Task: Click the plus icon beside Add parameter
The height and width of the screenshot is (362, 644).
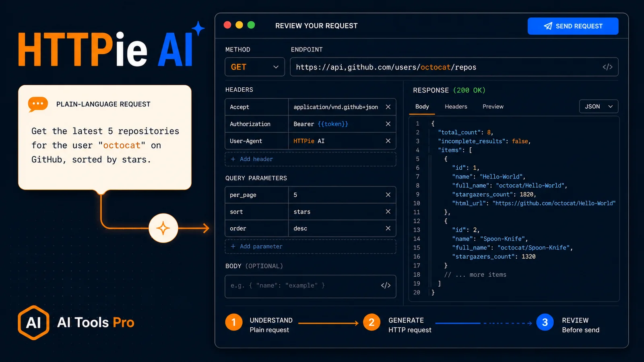Action: point(233,246)
